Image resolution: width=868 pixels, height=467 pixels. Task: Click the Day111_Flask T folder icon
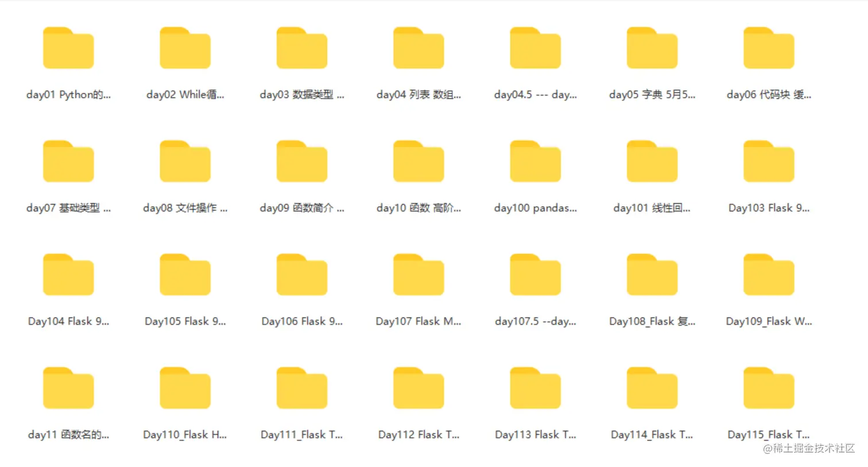click(302, 388)
